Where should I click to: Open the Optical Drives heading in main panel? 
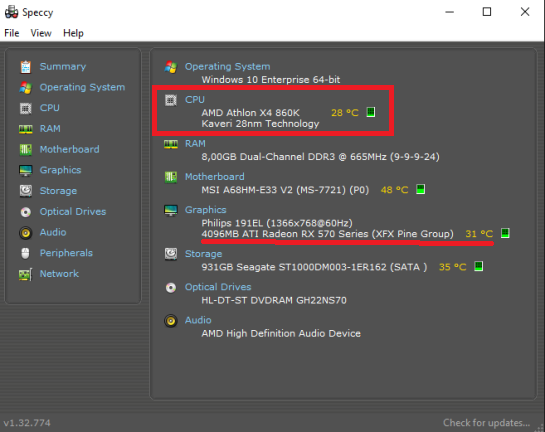tap(218, 287)
